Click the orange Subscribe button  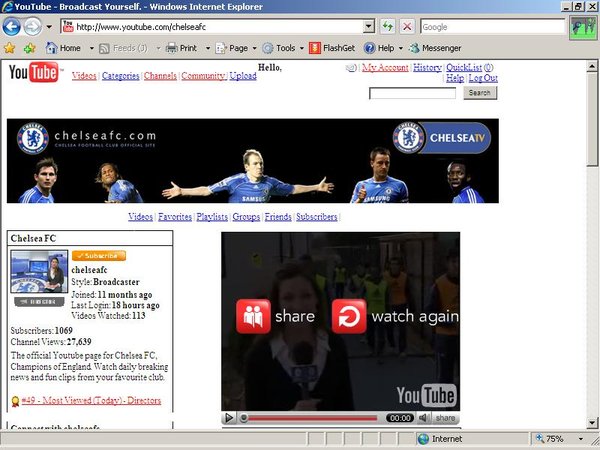point(99,256)
